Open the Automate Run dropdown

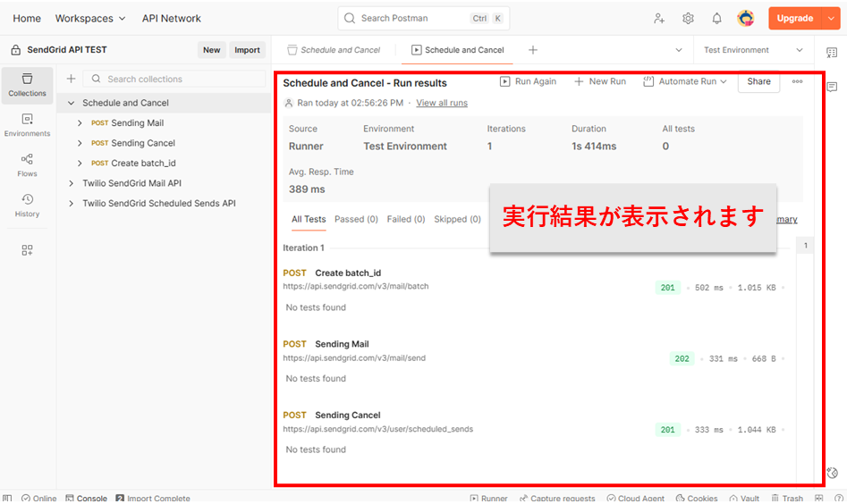(x=684, y=81)
